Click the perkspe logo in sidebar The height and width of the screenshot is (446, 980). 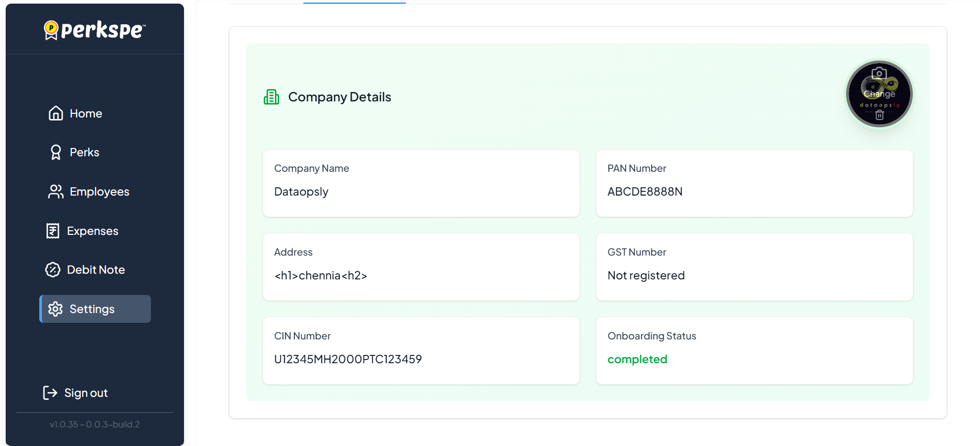click(95, 30)
